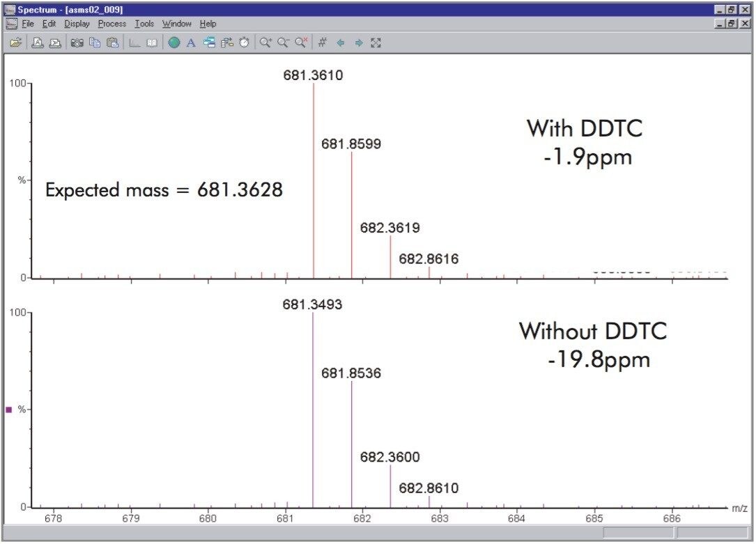
Task: Click the 'Without DDTC' annotation text
Action: point(593,331)
